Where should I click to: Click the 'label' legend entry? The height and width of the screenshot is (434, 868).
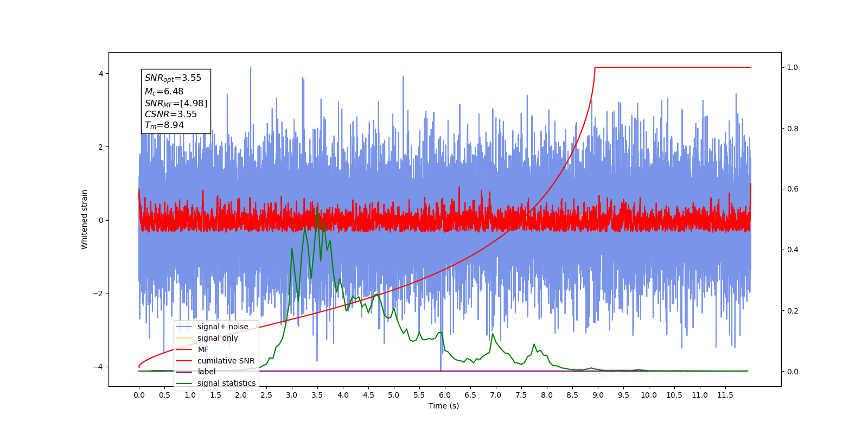coord(207,372)
